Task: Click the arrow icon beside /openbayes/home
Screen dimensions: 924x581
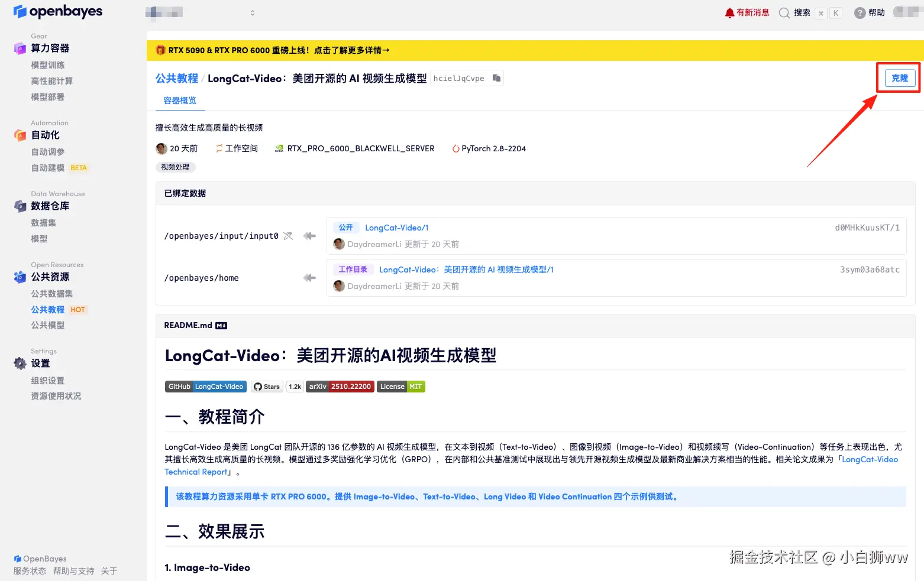Action: (x=309, y=278)
